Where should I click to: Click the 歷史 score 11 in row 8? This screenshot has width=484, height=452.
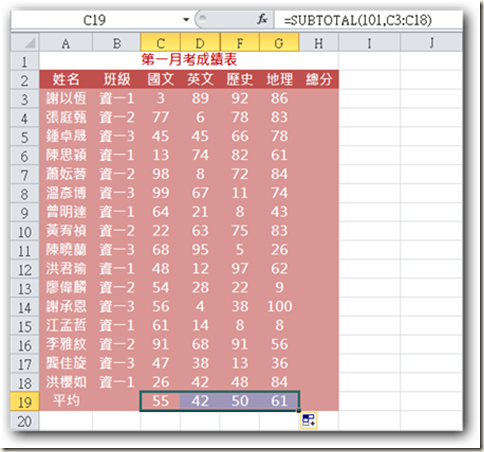[240, 193]
